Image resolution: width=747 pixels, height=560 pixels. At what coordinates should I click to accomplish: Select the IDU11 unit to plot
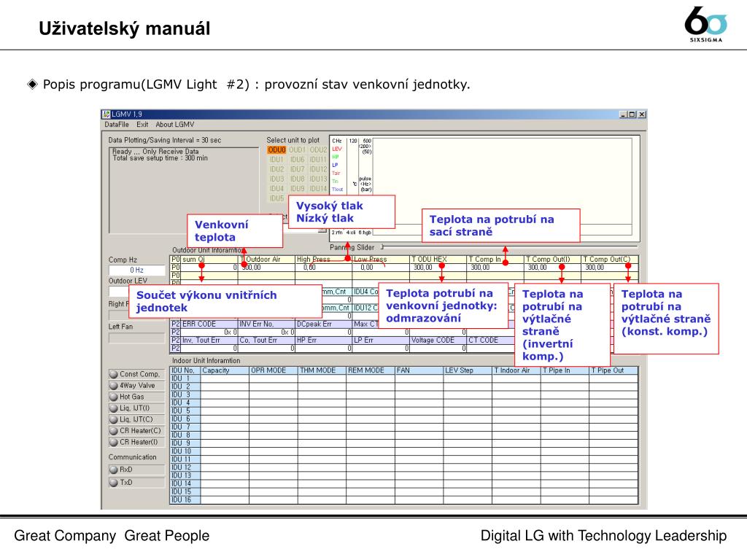click(x=318, y=160)
